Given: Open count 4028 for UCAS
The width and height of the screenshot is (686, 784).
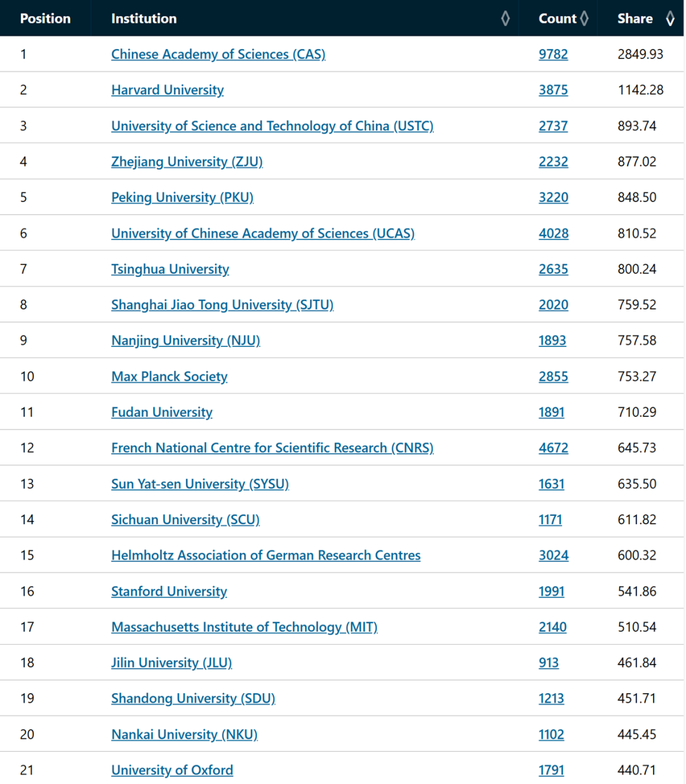Looking at the screenshot, I should pos(553,234).
